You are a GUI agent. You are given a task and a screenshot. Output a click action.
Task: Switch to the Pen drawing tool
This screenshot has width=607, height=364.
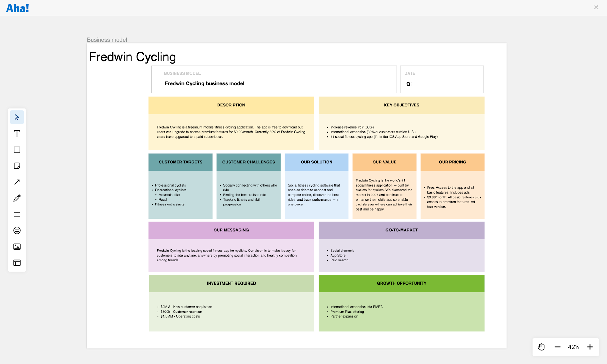click(17, 198)
